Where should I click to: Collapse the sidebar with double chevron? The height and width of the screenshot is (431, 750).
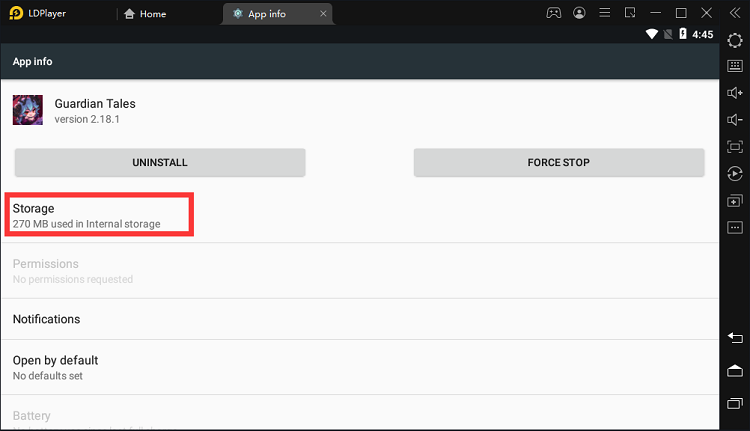click(735, 13)
